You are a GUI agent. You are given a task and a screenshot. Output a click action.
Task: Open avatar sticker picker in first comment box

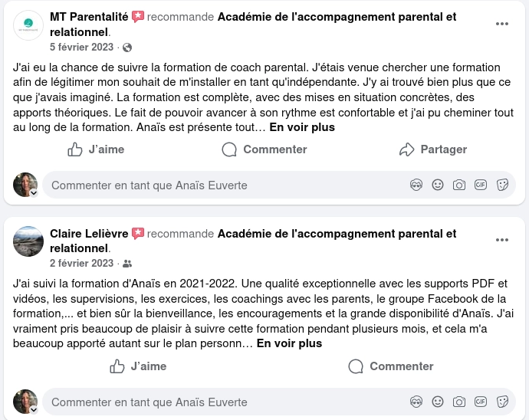[416, 185]
